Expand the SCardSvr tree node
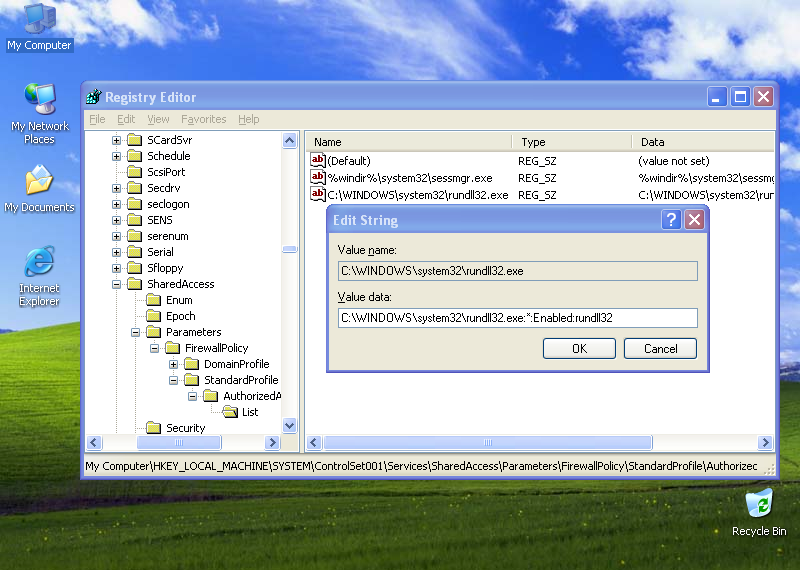 coord(116,140)
